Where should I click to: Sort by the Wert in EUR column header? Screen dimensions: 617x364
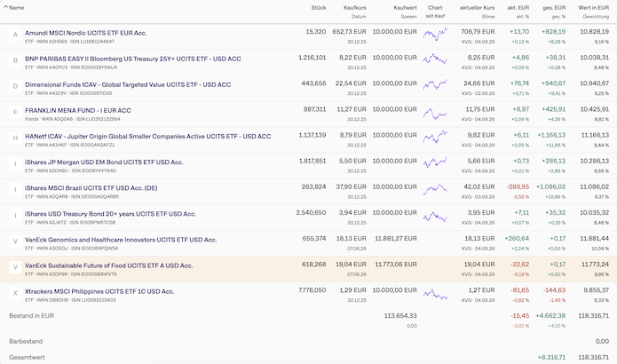pos(593,7)
